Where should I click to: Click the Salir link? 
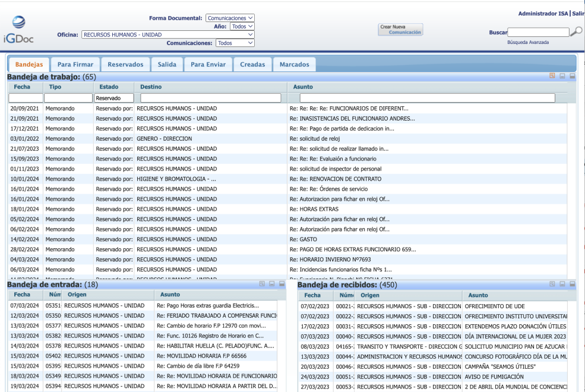click(x=577, y=14)
